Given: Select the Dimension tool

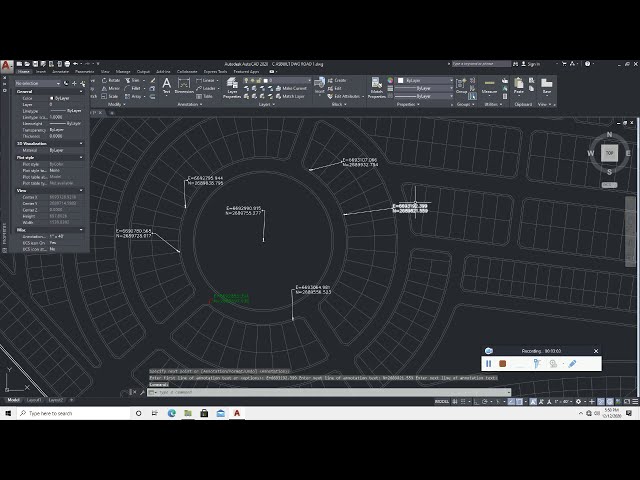Looking at the screenshot, I should [x=184, y=86].
